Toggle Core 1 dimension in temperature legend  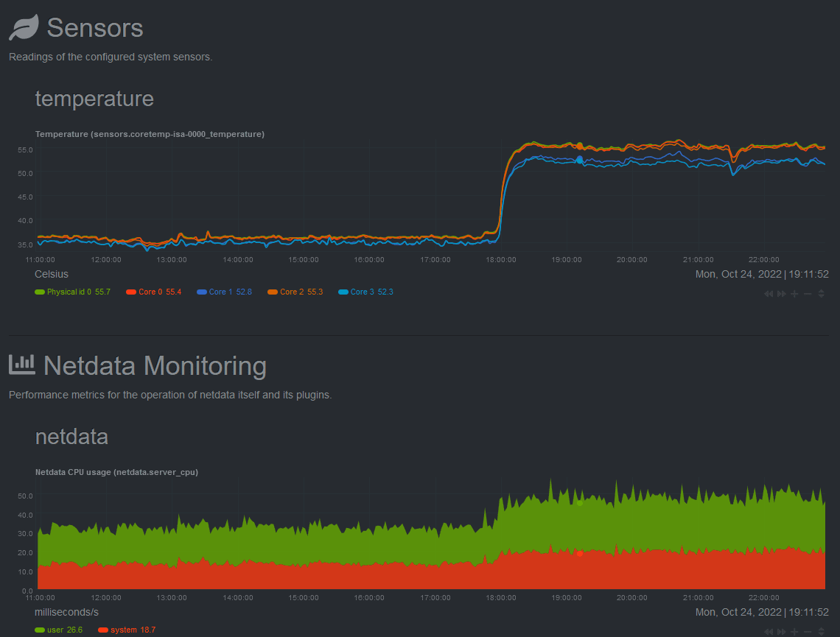tap(224, 292)
